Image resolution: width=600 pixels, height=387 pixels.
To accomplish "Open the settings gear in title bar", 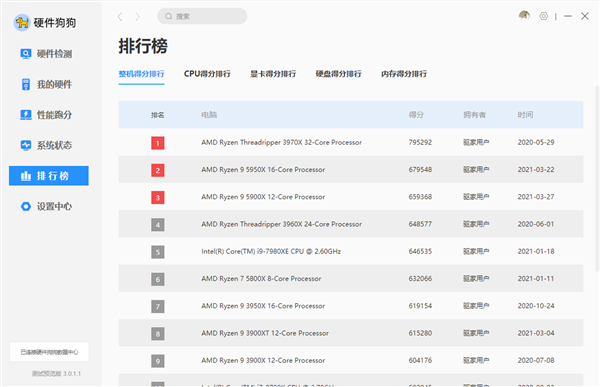I will click(543, 16).
